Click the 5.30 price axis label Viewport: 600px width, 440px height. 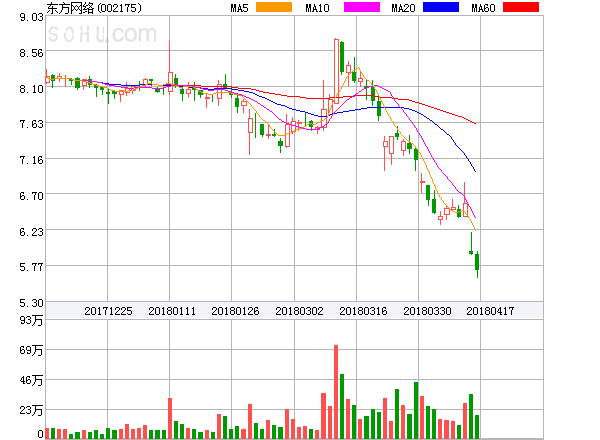click(x=31, y=303)
